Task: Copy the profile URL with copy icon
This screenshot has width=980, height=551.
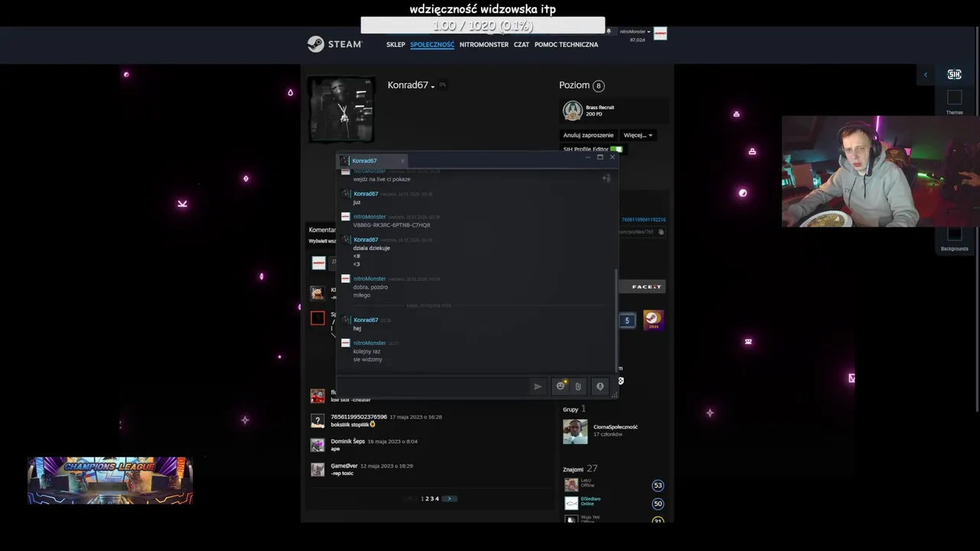Action: (x=661, y=232)
